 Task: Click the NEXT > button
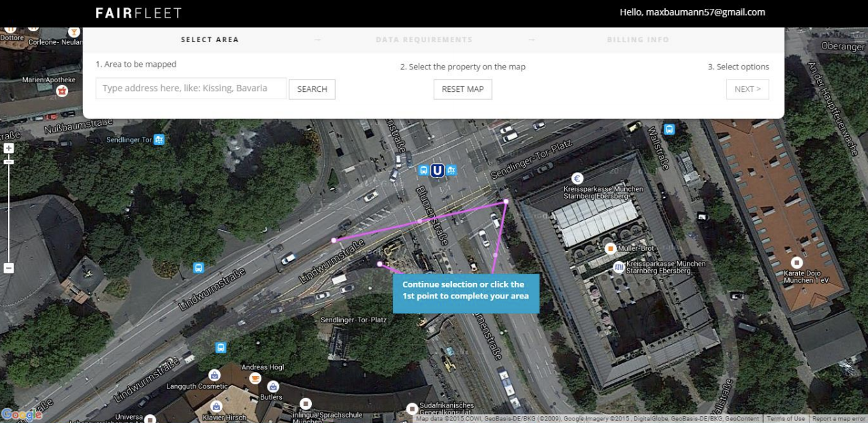pos(748,89)
